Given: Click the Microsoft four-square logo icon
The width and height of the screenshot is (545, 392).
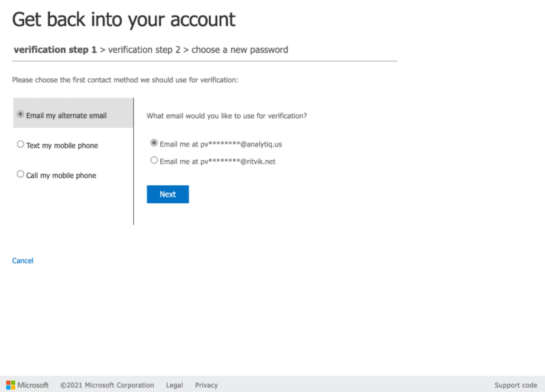Looking at the screenshot, I should point(10,385).
